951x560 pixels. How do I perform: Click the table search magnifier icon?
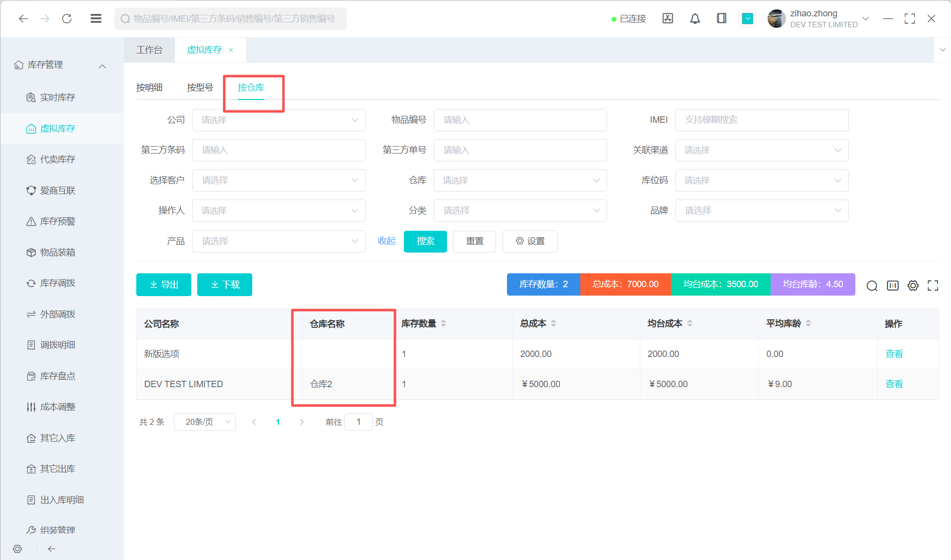(872, 285)
